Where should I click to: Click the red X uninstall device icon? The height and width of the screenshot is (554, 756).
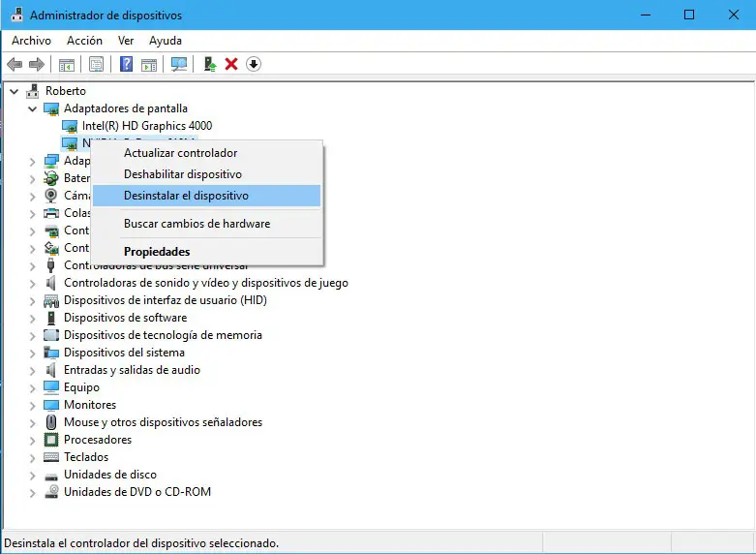click(x=231, y=64)
